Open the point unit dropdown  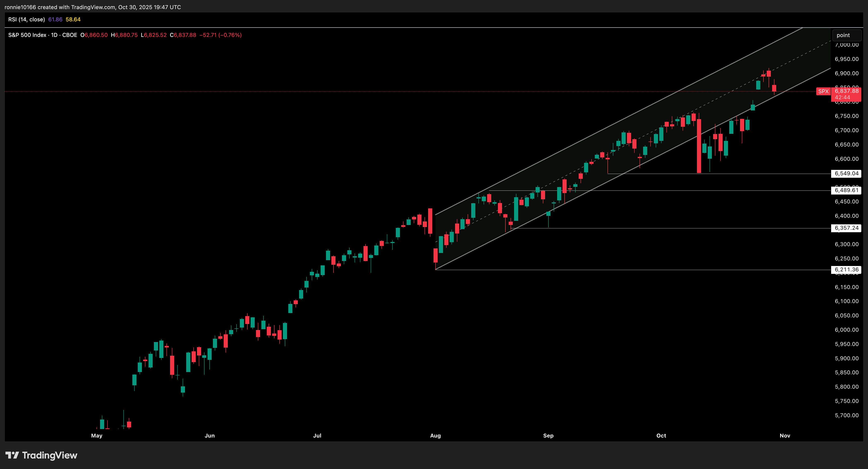coord(846,35)
